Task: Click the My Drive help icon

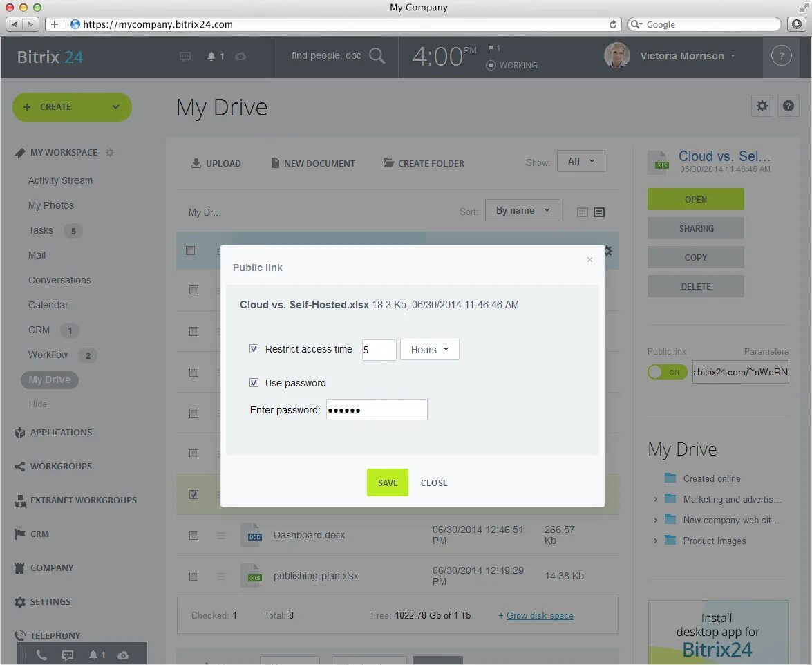Action: 789,106
